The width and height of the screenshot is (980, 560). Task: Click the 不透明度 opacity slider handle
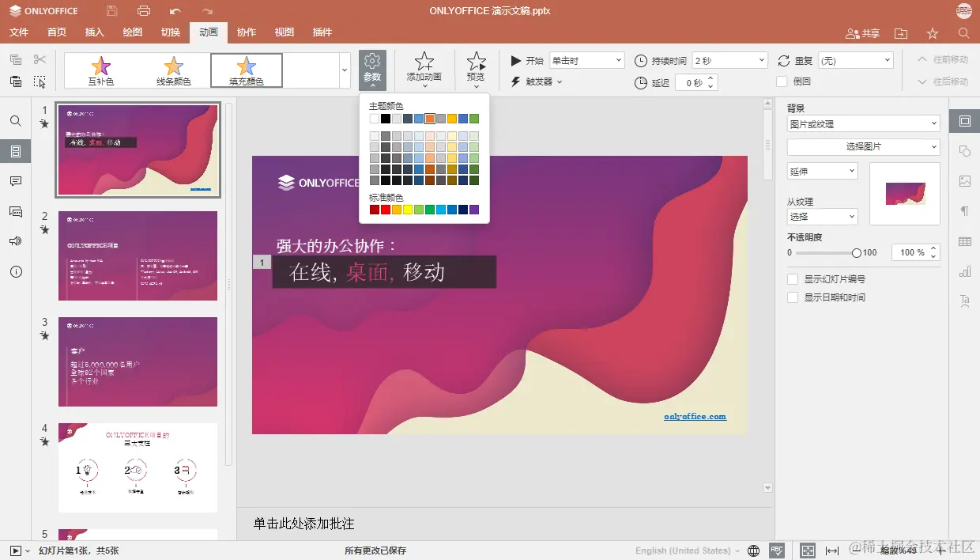click(857, 253)
